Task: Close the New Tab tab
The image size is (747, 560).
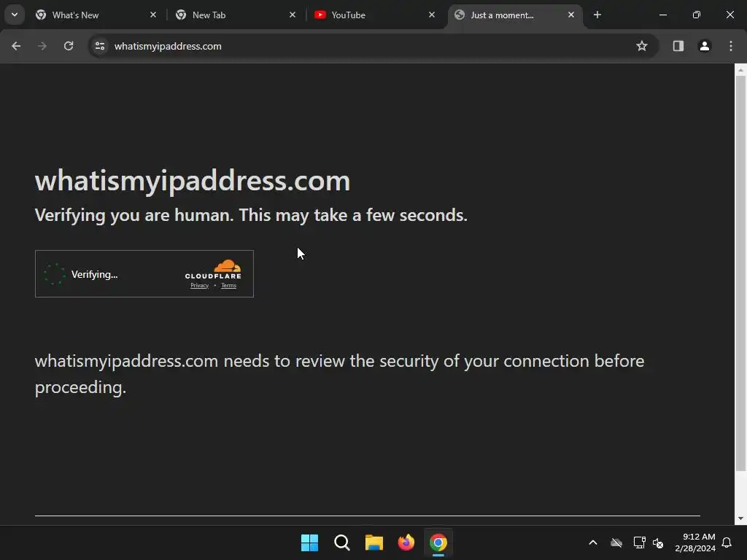Action: tap(293, 15)
